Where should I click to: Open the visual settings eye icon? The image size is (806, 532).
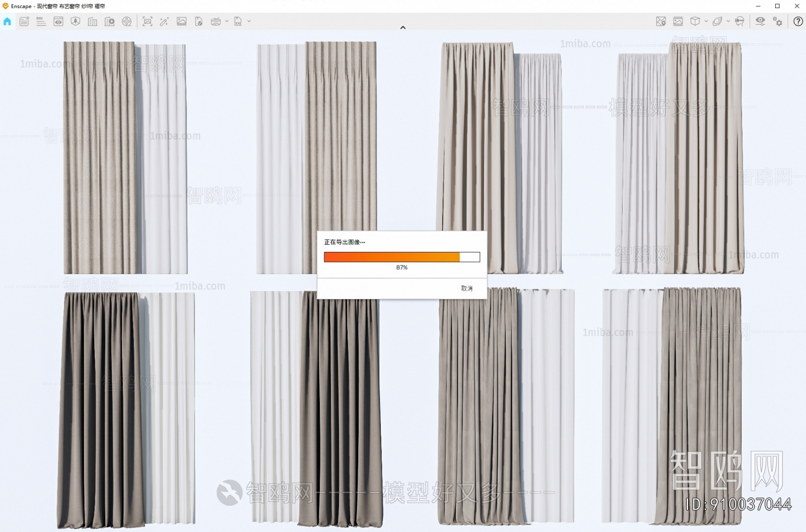click(760, 22)
